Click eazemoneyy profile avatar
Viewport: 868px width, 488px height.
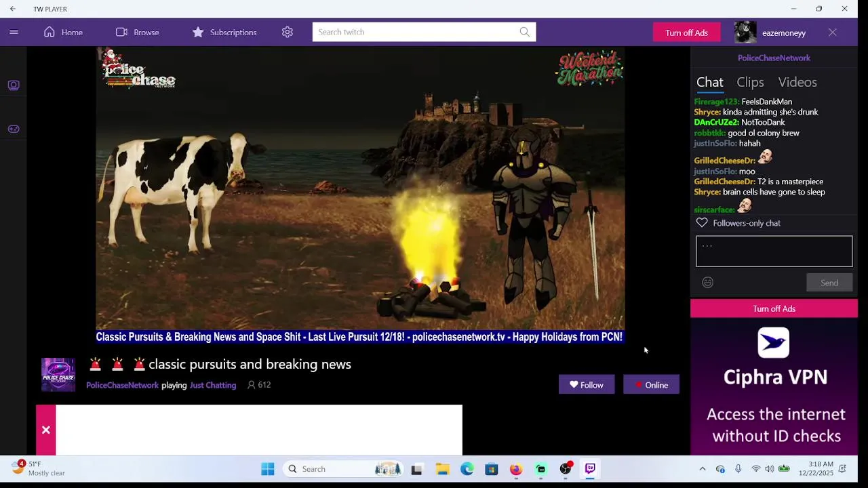[x=745, y=33]
